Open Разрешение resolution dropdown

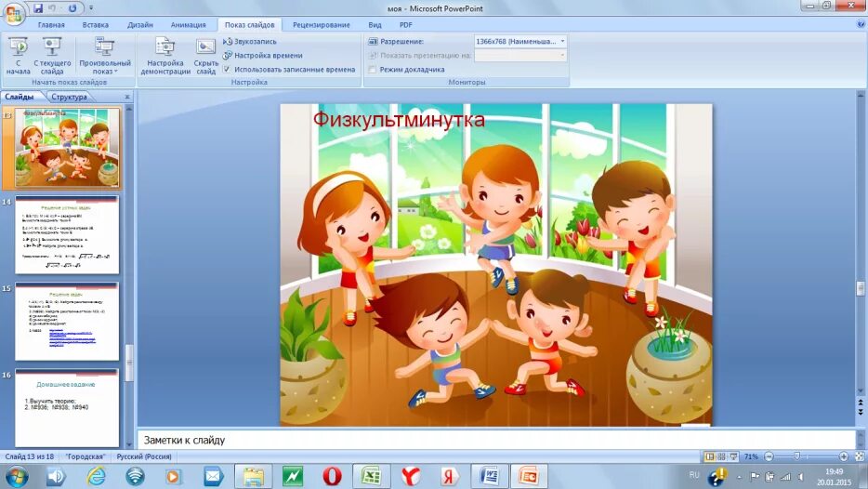click(x=562, y=42)
